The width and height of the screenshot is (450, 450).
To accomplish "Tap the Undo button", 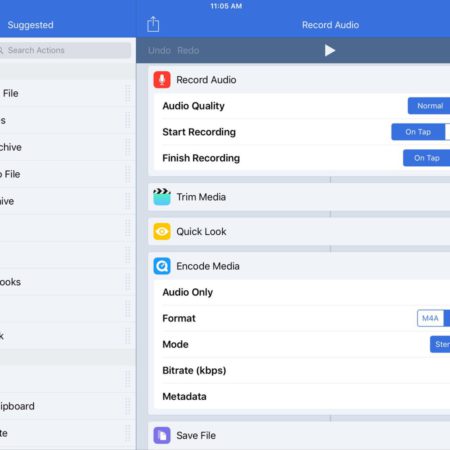I will [x=159, y=51].
